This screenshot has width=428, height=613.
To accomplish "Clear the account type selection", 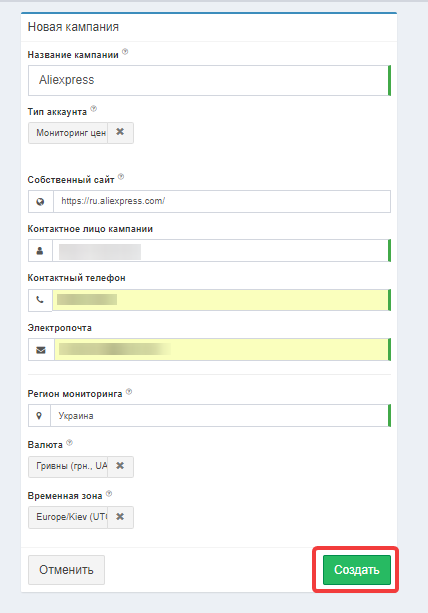I will coord(120,133).
